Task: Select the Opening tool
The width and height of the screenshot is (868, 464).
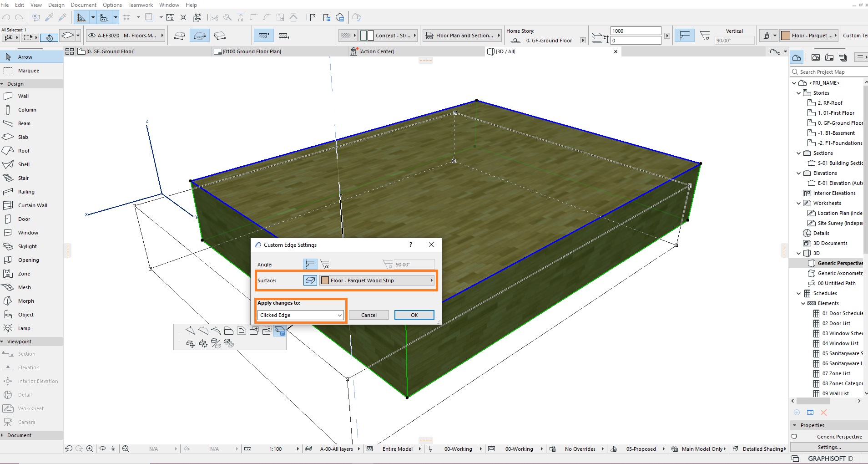Action: pyautogui.click(x=31, y=260)
